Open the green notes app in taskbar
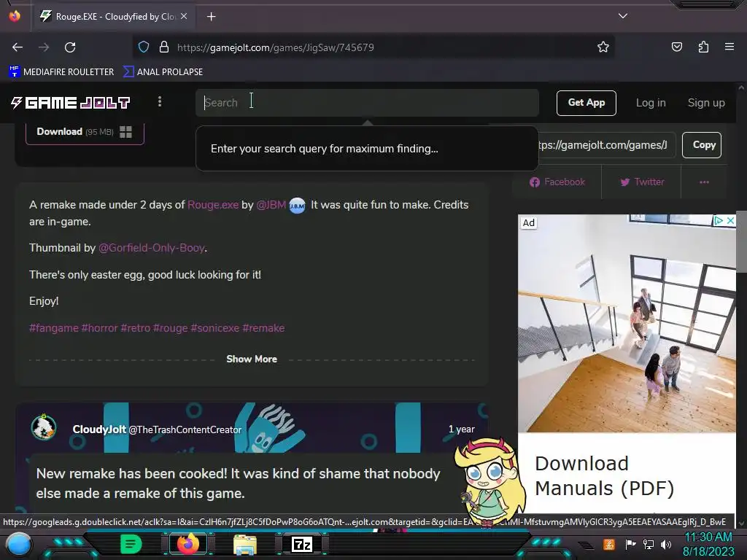747x560 pixels. (x=131, y=544)
